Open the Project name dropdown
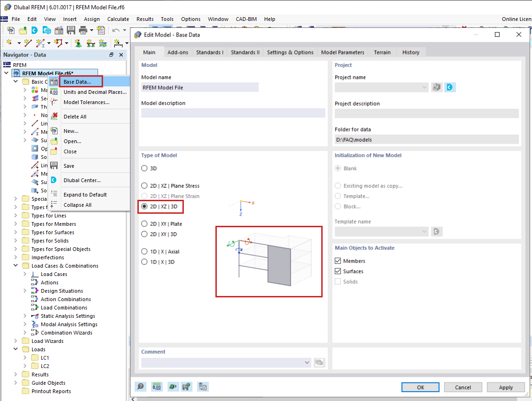The height and width of the screenshot is (401, 532). pyautogui.click(x=424, y=87)
